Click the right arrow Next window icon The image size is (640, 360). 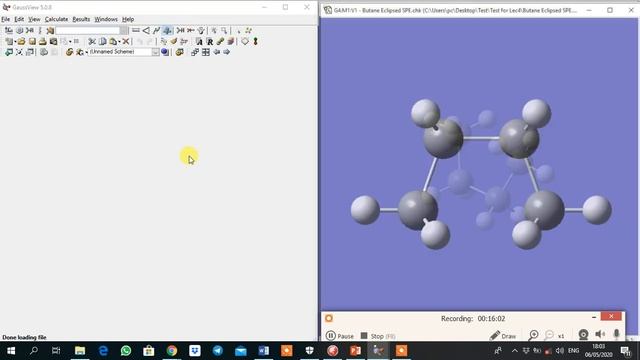[227, 52]
